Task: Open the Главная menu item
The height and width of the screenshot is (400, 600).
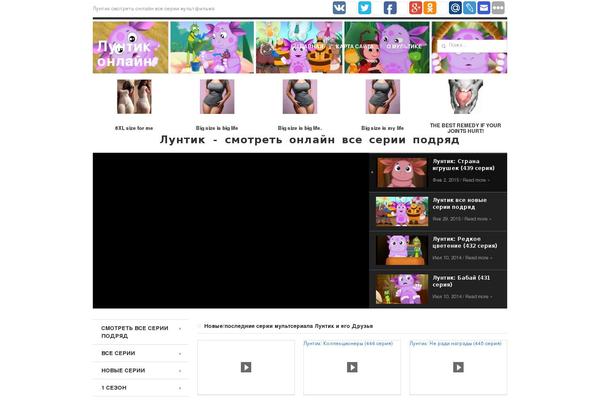Action: tap(308, 46)
